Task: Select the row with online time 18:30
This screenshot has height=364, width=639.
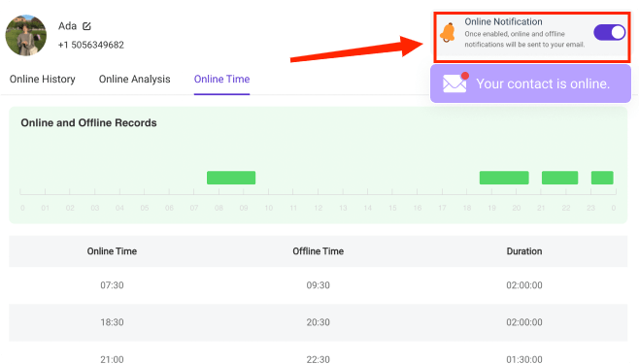Action: [x=319, y=322]
